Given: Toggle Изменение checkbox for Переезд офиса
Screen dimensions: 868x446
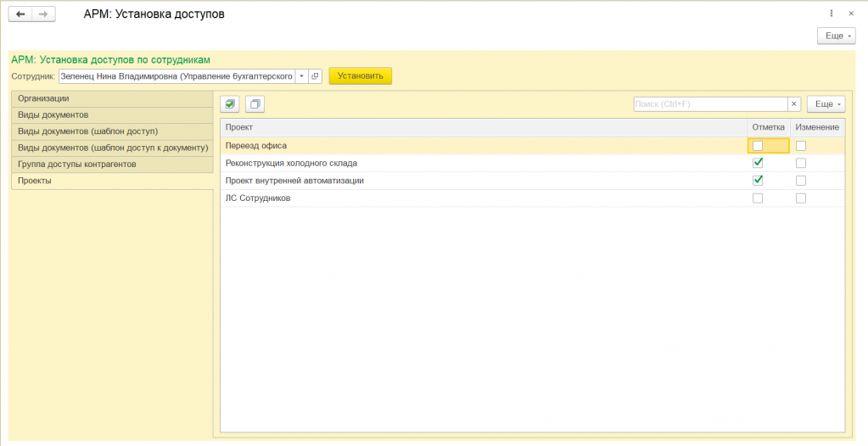Looking at the screenshot, I should click(801, 146).
